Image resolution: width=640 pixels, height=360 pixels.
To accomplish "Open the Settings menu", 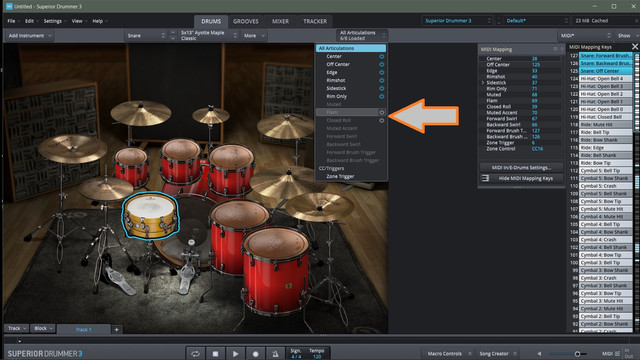I will [x=54, y=21].
